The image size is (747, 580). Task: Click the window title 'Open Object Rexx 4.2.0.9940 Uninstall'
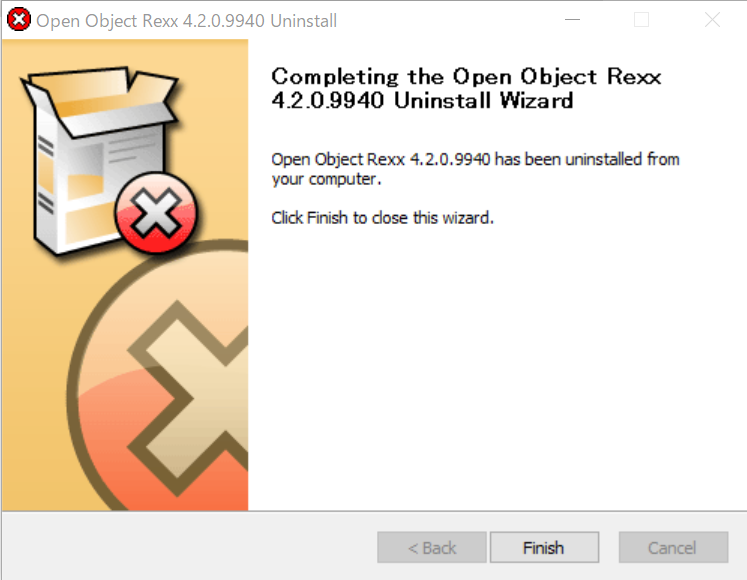point(186,21)
